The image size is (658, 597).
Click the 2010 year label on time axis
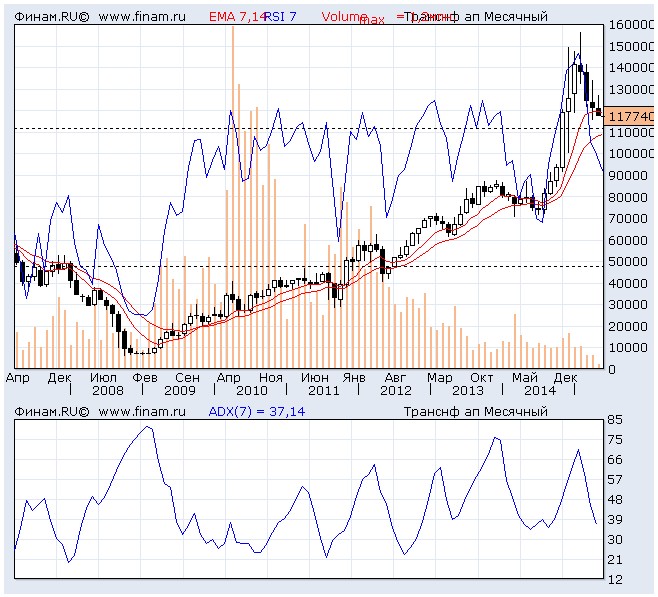(x=252, y=391)
